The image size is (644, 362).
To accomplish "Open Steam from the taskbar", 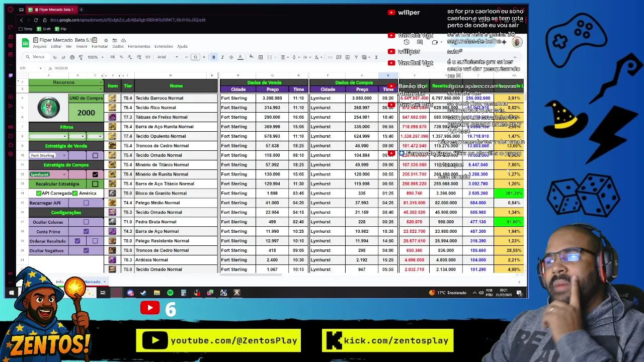I will pos(143,293).
